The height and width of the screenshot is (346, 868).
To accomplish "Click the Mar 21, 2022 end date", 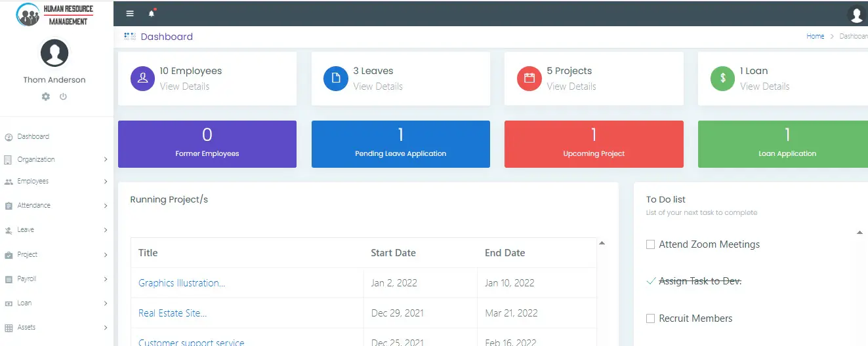I will pyautogui.click(x=512, y=313).
